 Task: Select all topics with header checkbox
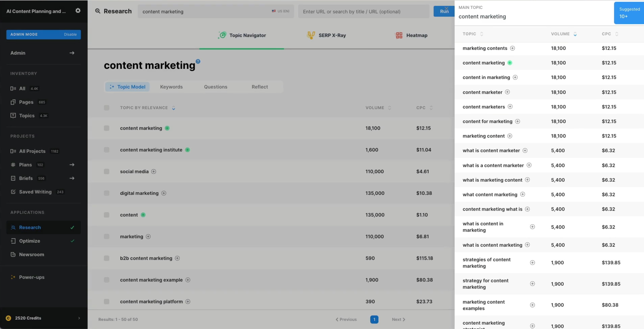(106, 108)
